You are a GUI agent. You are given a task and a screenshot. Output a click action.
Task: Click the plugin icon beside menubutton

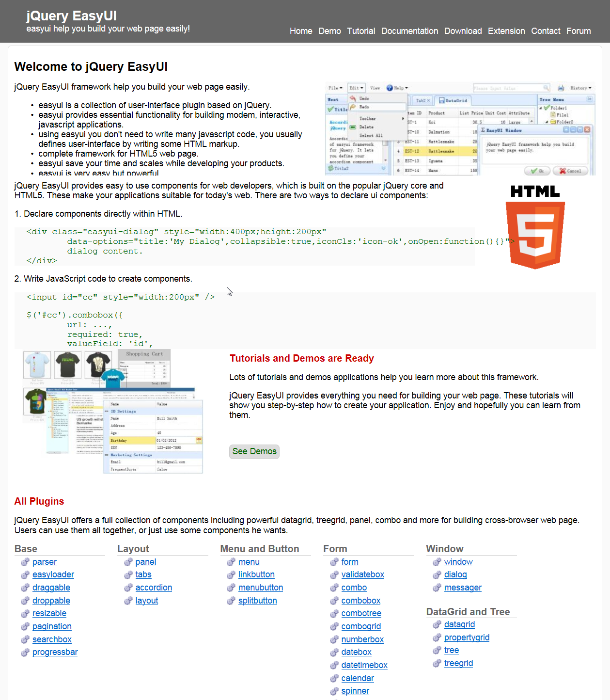231,588
